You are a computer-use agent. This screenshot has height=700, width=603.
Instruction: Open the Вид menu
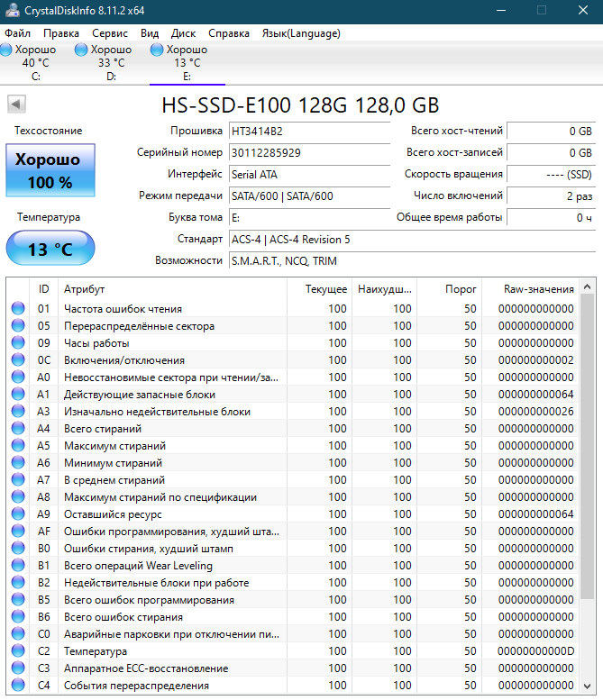coord(150,33)
